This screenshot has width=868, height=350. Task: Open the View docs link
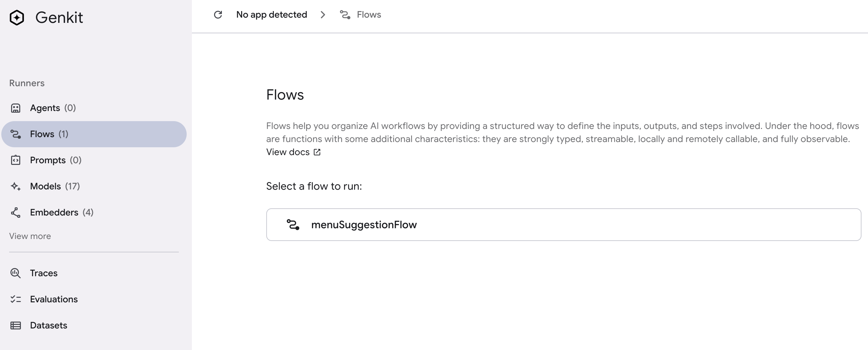pos(293,152)
